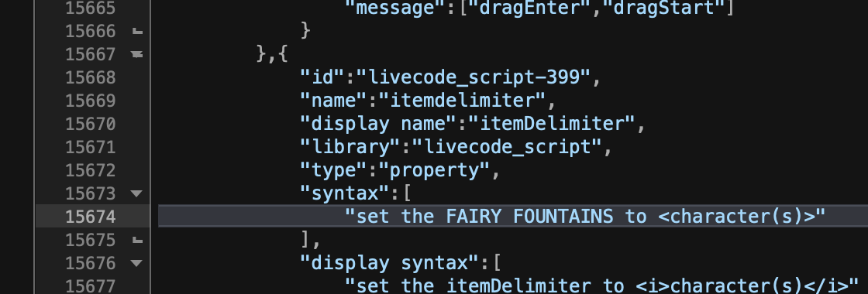Click the "syntax" key on line 15673

[x=345, y=193]
